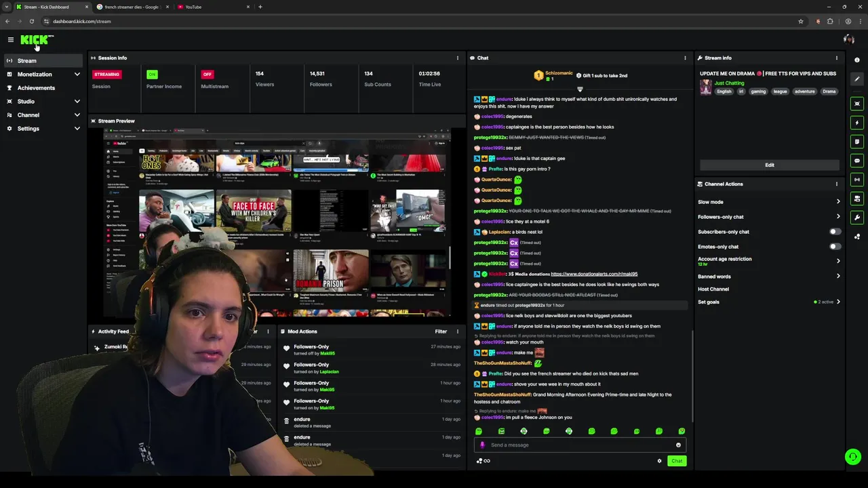The width and height of the screenshot is (868, 488).
Task: Click the browser bookmark star icon
Action: [801, 21]
